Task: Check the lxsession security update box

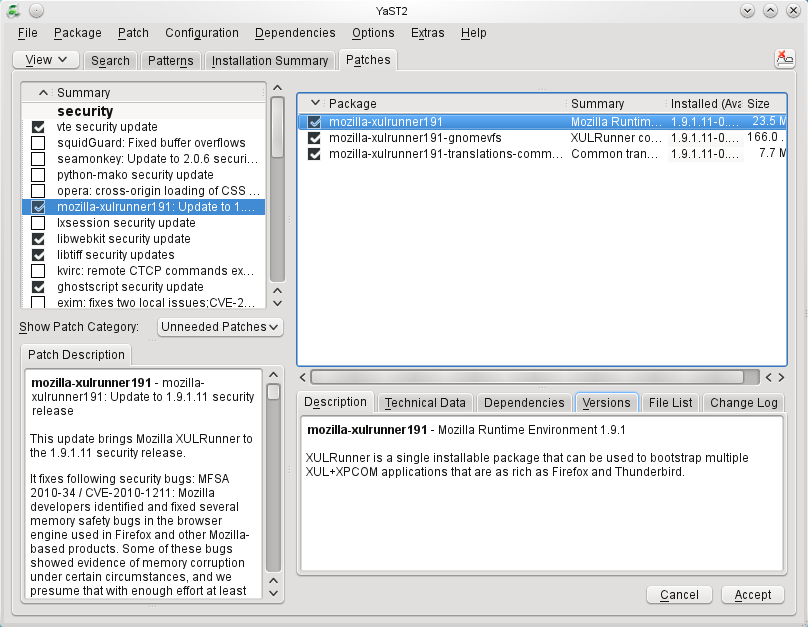Action: pos(38,223)
